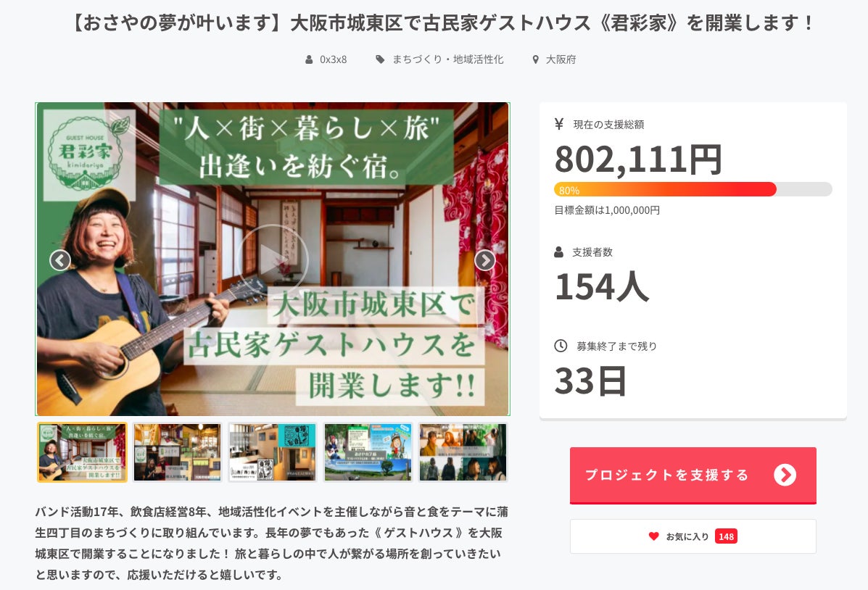Click the circled arrow on the support button

[785, 475]
